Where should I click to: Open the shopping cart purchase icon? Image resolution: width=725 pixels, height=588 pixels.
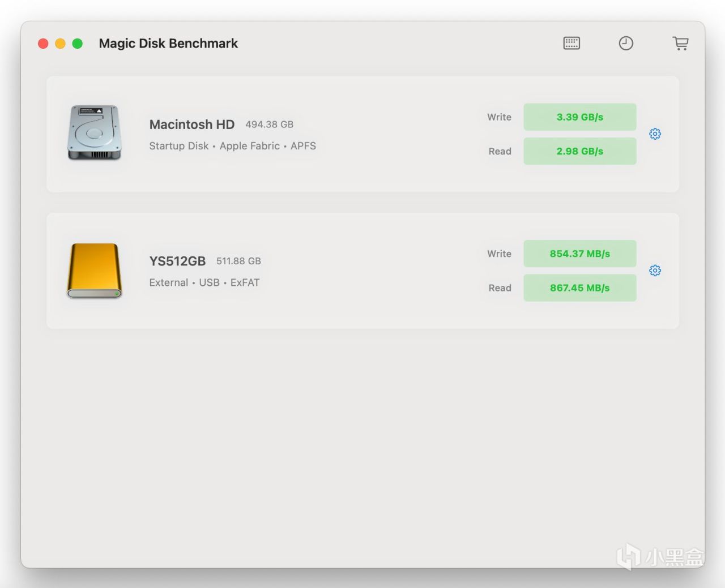click(x=680, y=44)
